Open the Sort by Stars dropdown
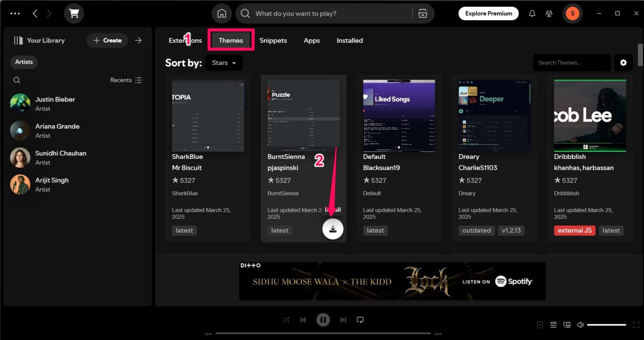644x340 pixels. 223,62
